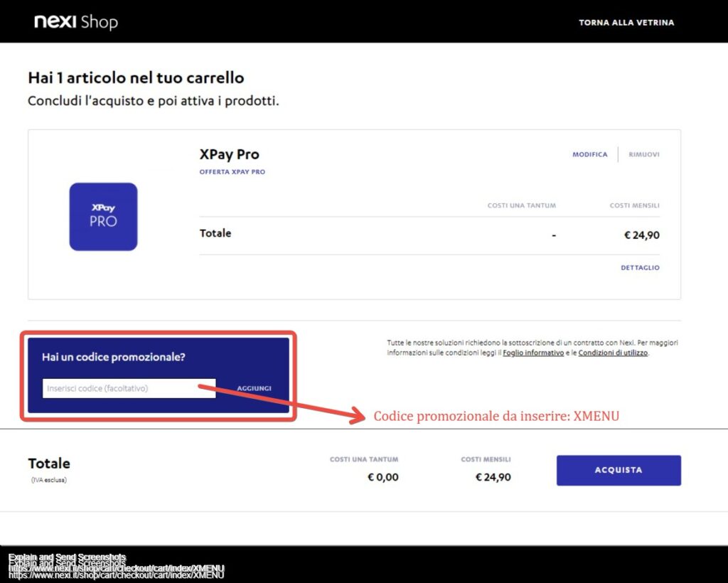The width and height of the screenshot is (728, 583).
Task: Go back via Torna alla vetrina
Action: pos(626,23)
